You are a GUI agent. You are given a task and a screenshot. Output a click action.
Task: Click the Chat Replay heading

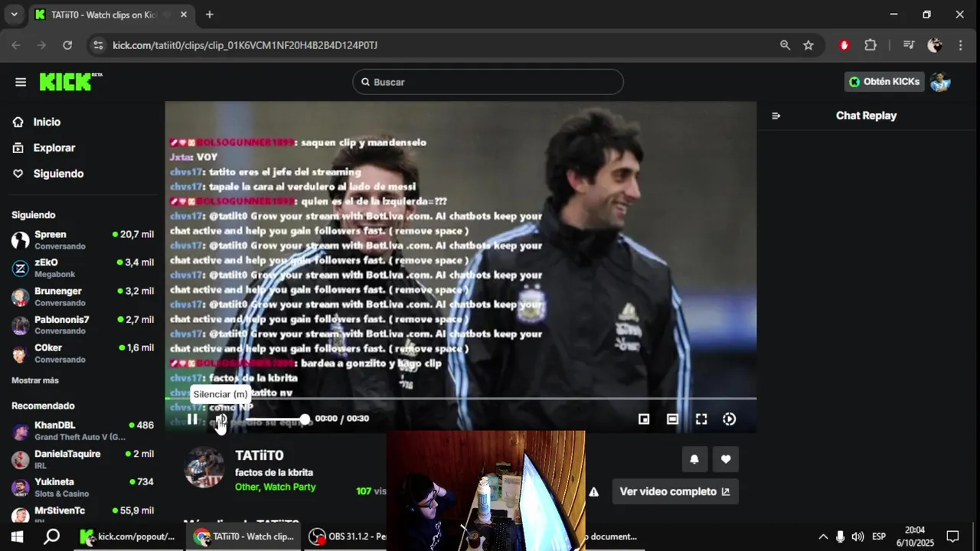866,116
